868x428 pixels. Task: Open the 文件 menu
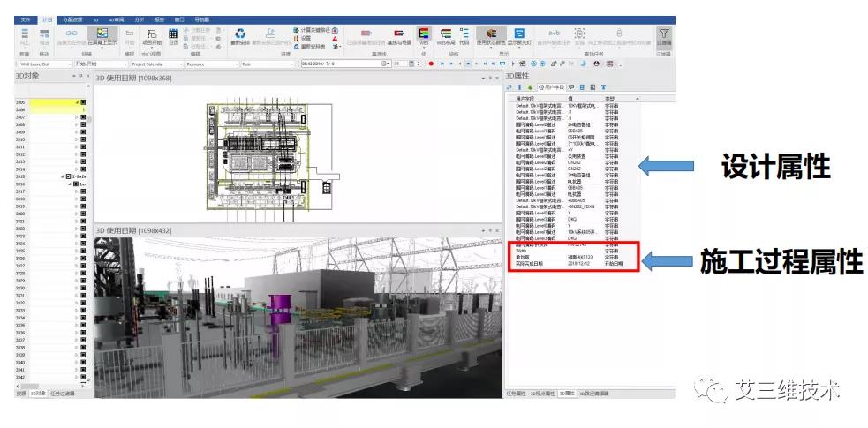click(25, 19)
